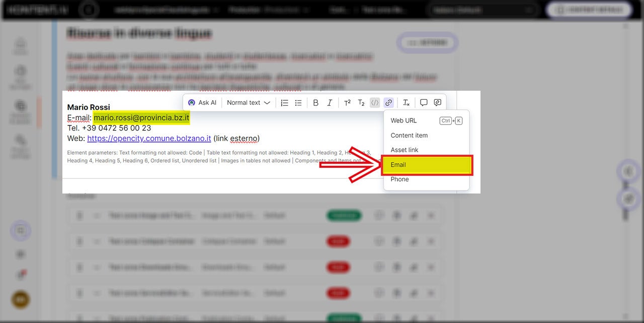Click the link icon in toolbar
Image resolution: width=644 pixels, height=323 pixels.
click(x=388, y=103)
